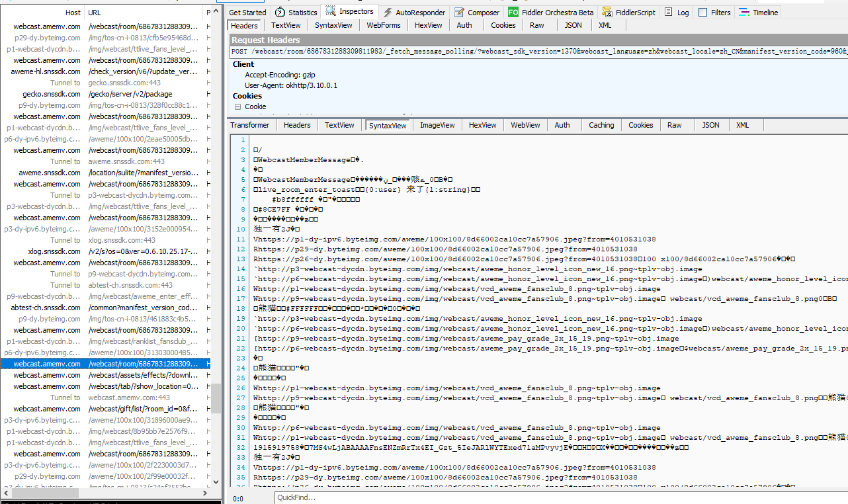The width and height of the screenshot is (848, 504).
Task: Select the Tunnel to p3-webcast-dycdn row
Action: coord(106,195)
